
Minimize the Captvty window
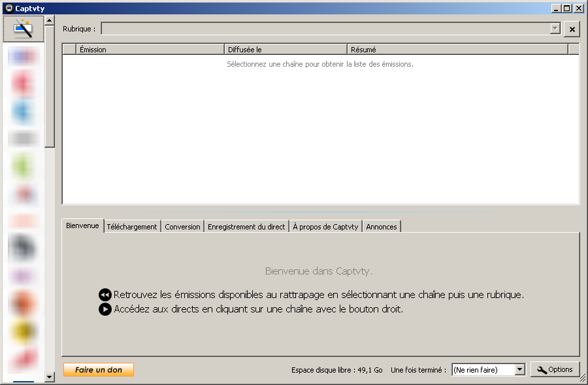coord(556,8)
